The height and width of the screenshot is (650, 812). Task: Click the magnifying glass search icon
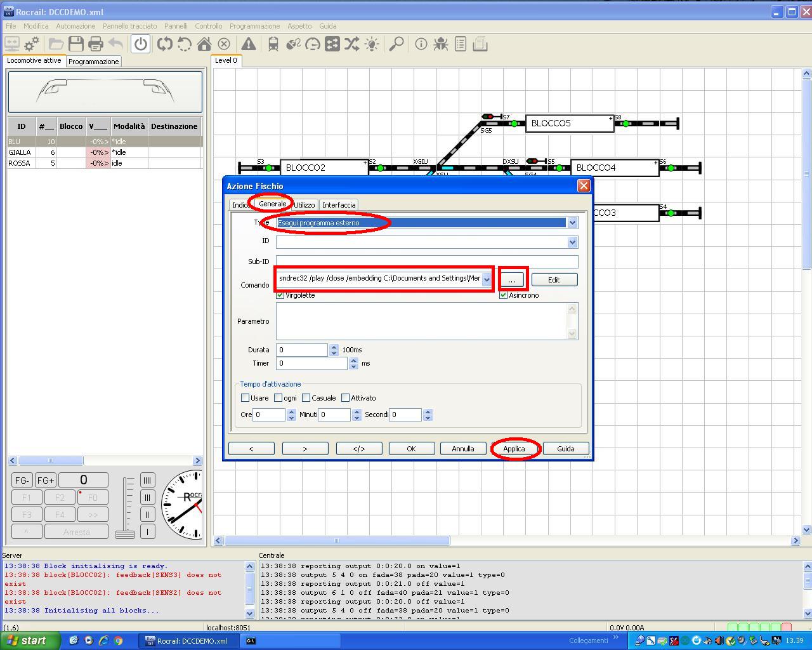coord(396,44)
